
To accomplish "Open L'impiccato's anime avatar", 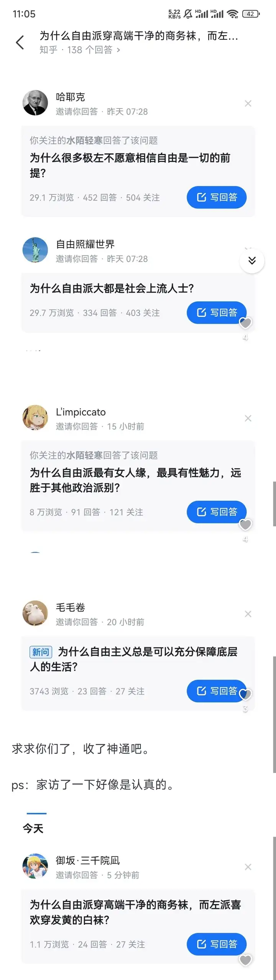I will (35, 418).
